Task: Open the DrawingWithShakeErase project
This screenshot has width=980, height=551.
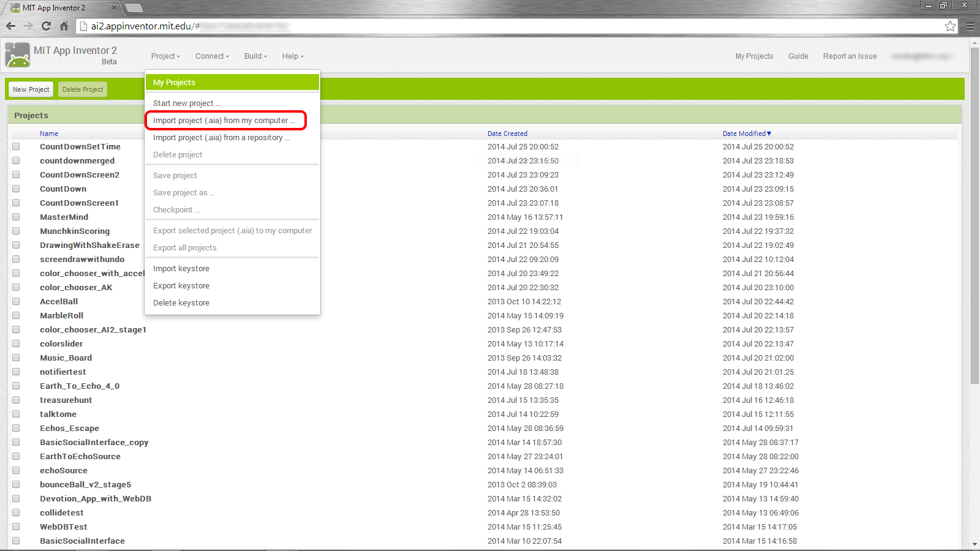Action: [89, 246]
